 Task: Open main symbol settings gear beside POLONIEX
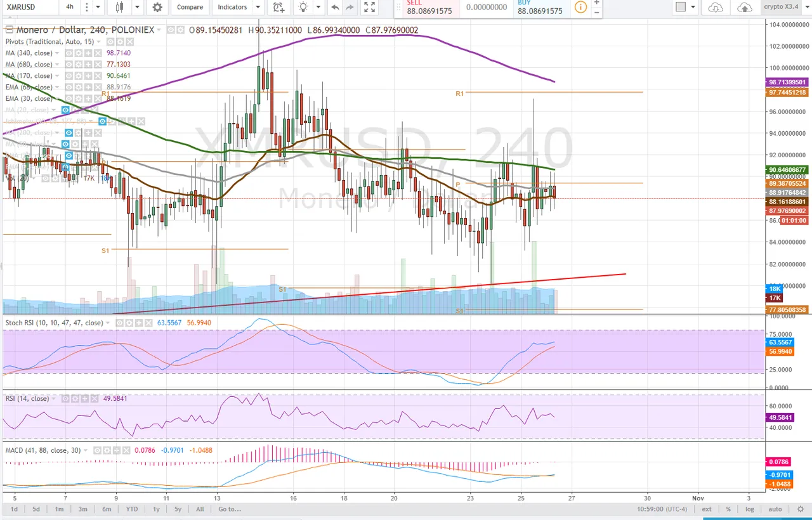coord(180,30)
